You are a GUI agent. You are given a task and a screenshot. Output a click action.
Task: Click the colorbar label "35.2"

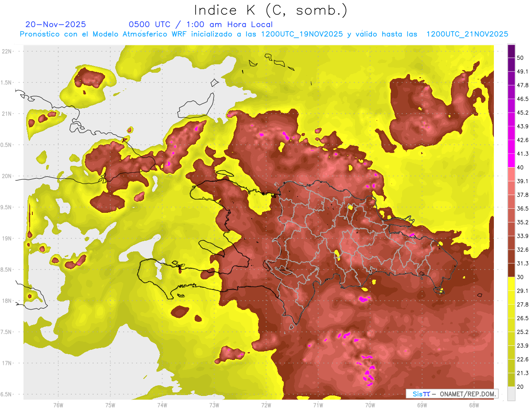pyautogui.click(x=523, y=222)
